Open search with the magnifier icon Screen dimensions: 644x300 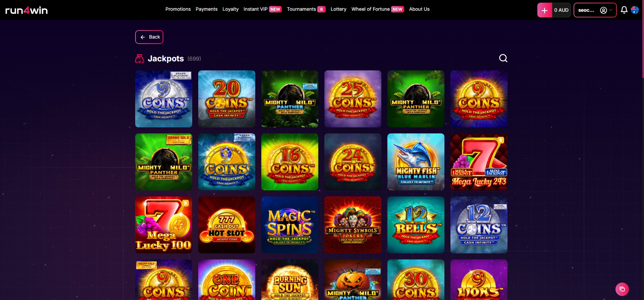[503, 58]
